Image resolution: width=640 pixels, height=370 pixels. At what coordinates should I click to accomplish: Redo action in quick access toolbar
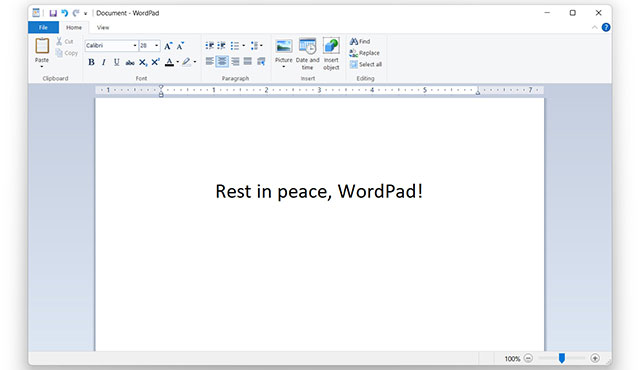click(76, 13)
